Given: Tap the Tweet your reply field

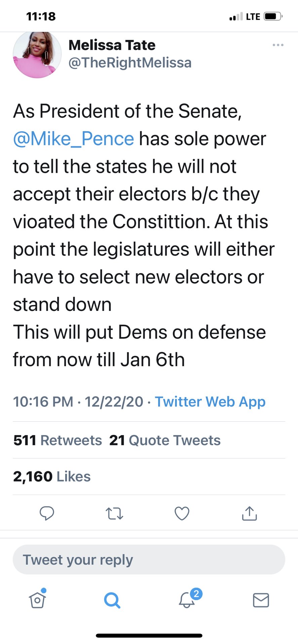Looking at the screenshot, I should pos(149,559).
